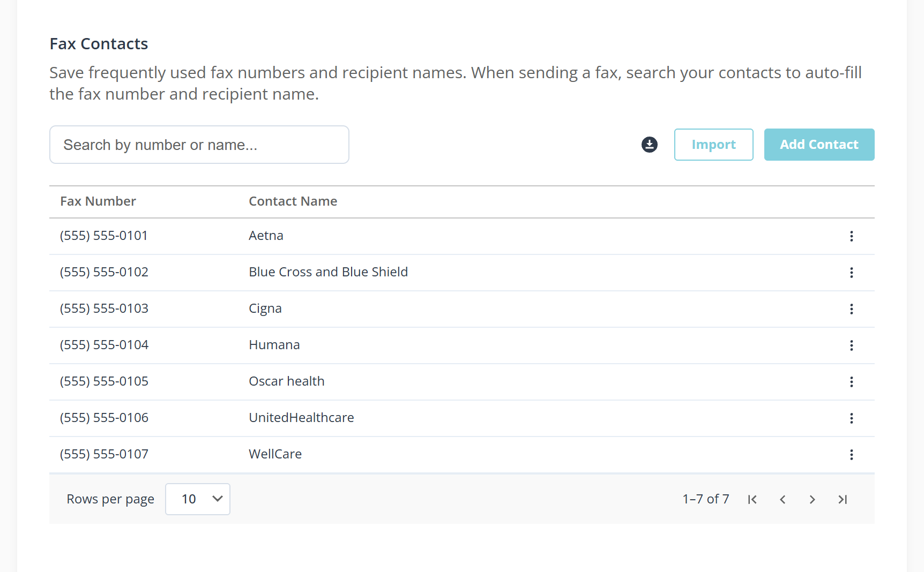
Task: Click the 1–7 of 7 pagination text
Action: (706, 499)
